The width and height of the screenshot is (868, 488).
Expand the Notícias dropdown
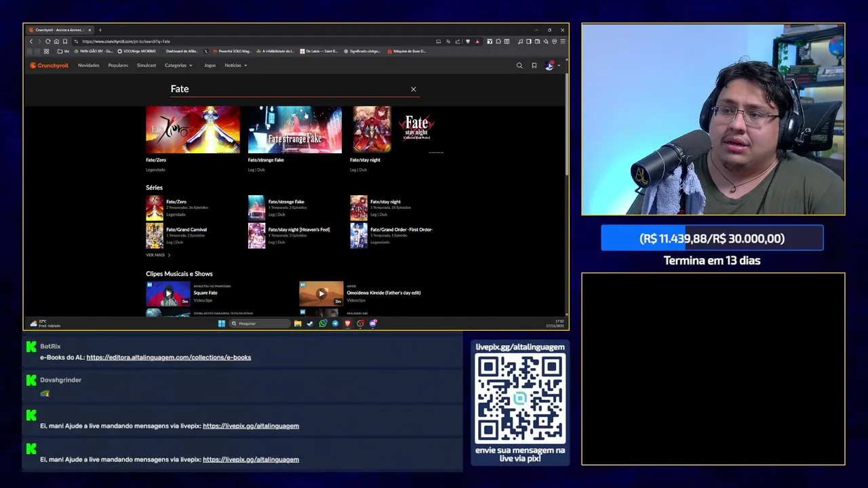[x=236, y=66]
